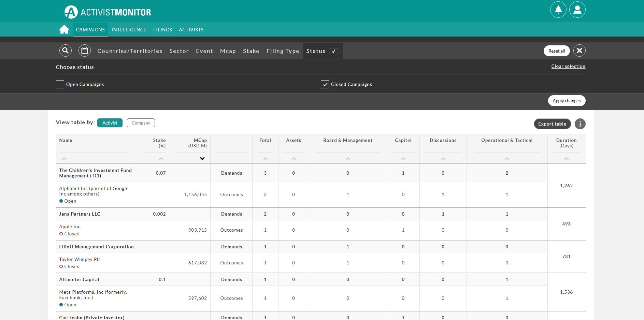Image resolution: width=644 pixels, height=320 pixels.
Task: Switch table view to Activist
Action: click(x=110, y=123)
